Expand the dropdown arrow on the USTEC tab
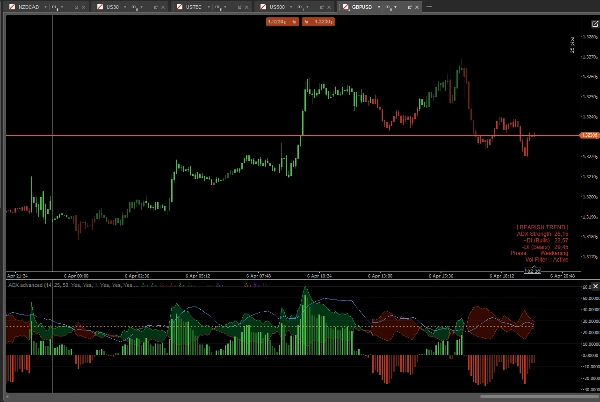 pos(210,6)
